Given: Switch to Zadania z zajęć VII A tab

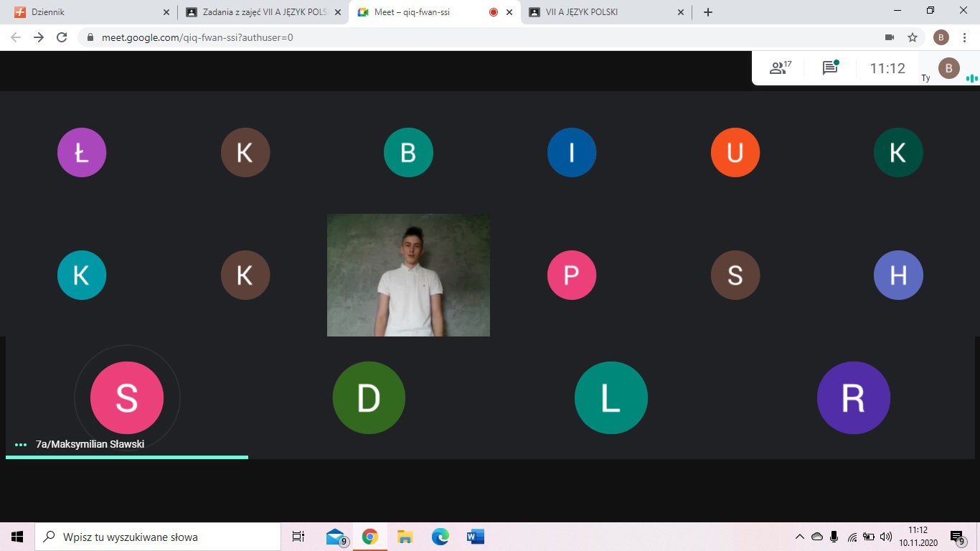Looking at the screenshot, I should pyautogui.click(x=263, y=12).
